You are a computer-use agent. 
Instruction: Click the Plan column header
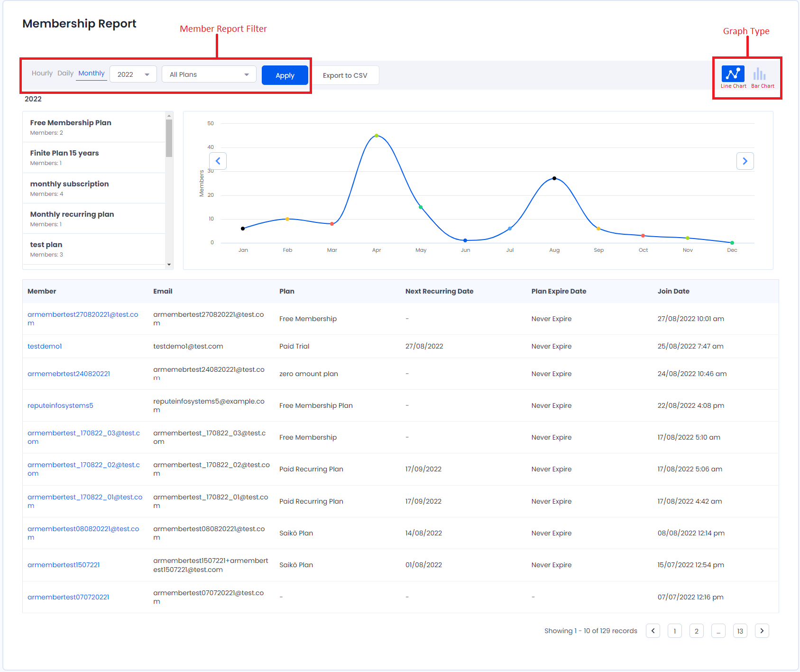coord(287,291)
